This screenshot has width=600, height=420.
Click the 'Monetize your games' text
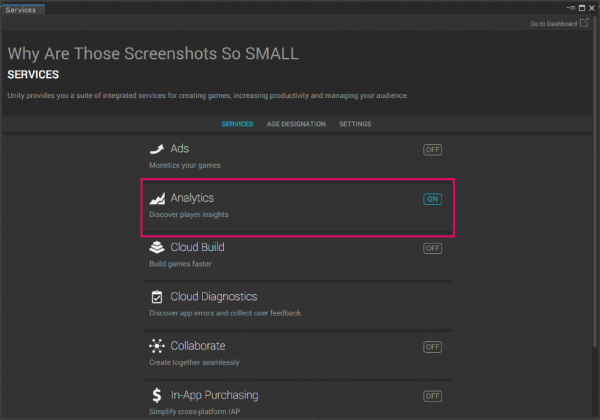[x=185, y=165]
